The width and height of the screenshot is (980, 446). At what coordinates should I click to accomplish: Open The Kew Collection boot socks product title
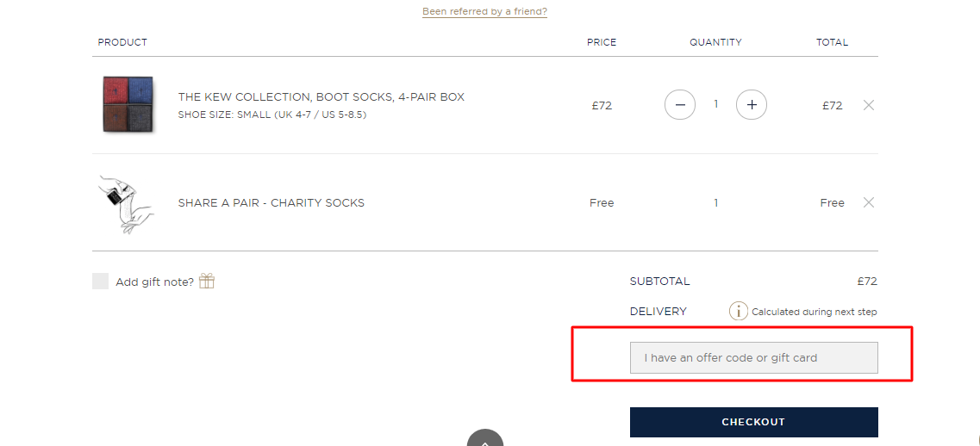(x=321, y=96)
